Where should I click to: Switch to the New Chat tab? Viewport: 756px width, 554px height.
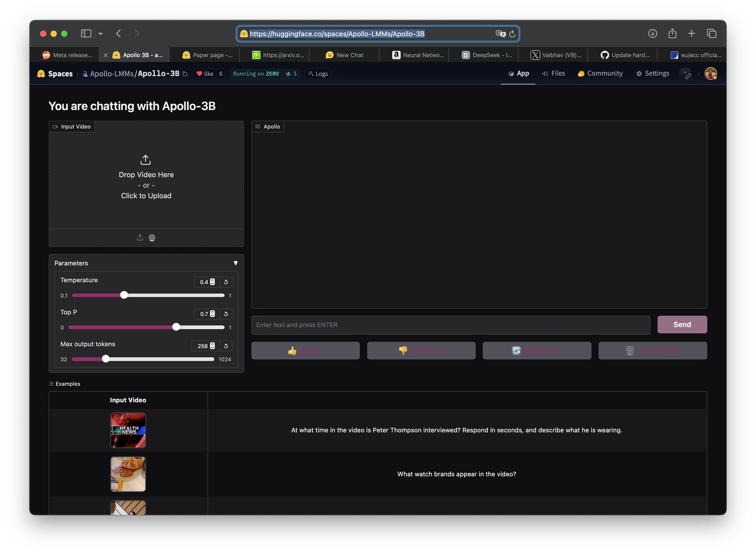344,55
